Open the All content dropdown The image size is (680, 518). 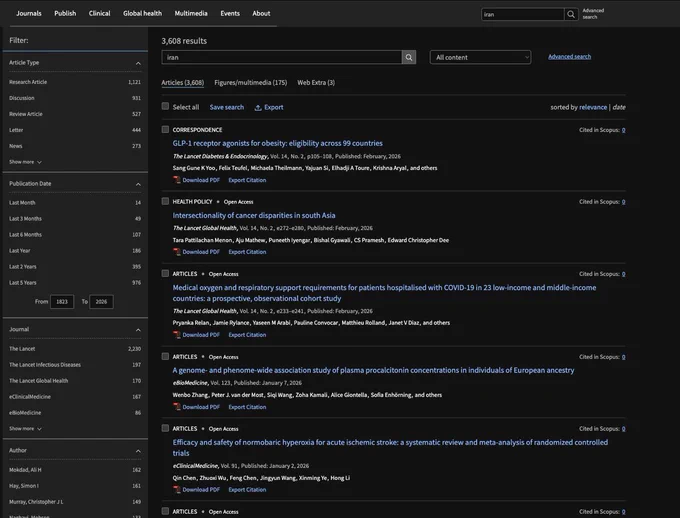click(480, 57)
